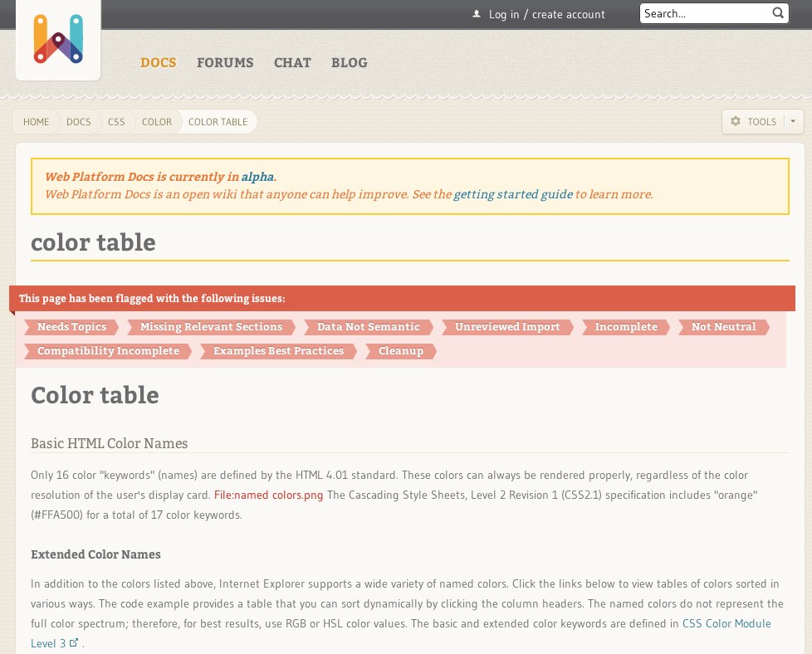Open the TOOLS dropdown arrow
This screenshot has height=654, width=812.
point(792,121)
